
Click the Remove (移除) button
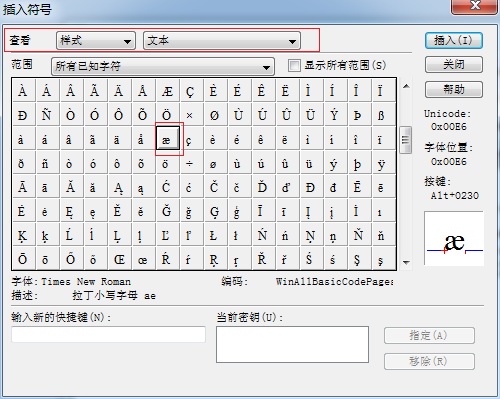429,361
